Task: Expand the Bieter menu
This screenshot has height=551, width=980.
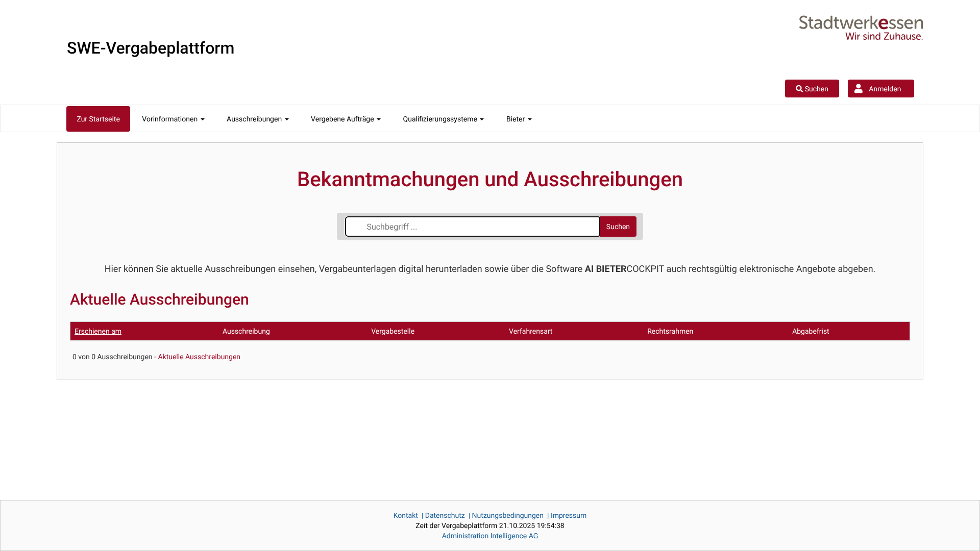Action: tap(519, 119)
